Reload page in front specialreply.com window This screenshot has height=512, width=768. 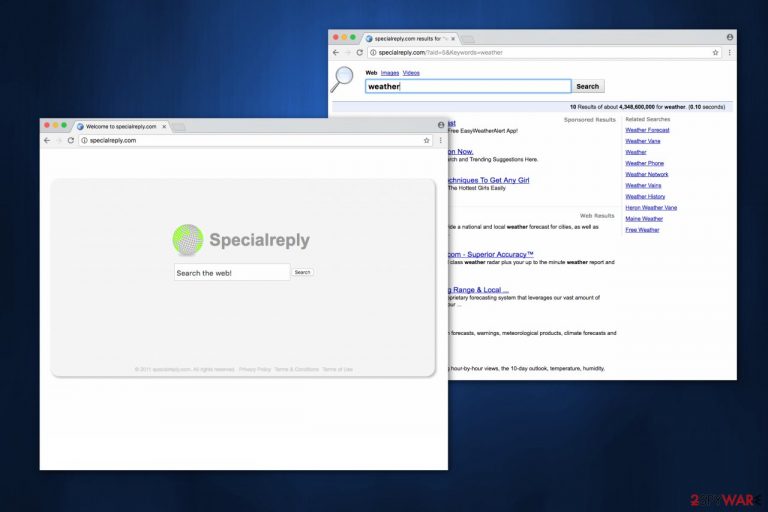pos(71,141)
